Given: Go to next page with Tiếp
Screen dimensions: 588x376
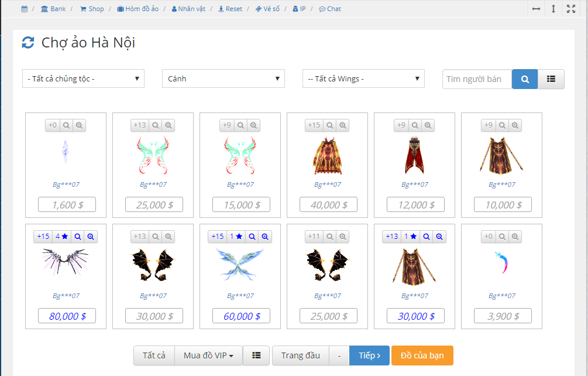Looking at the screenshot, I should [x=369, y=356].
